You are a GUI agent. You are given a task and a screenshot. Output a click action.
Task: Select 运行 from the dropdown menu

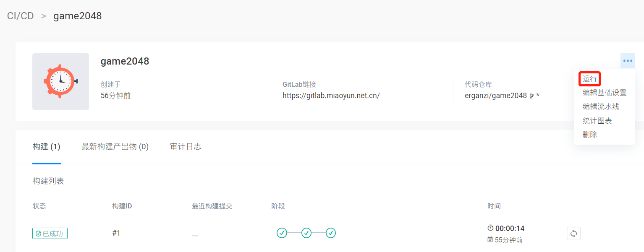(590, 79)
